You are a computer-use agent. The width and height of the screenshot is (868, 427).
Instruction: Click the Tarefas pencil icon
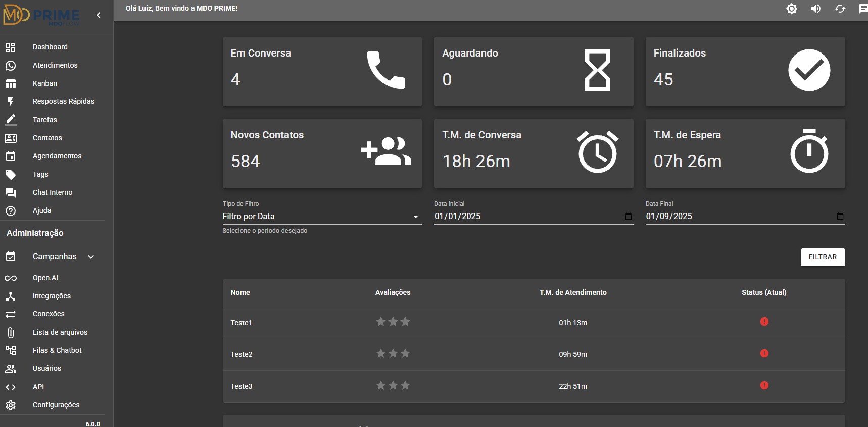pyautogui.click(x=11, y=120)
